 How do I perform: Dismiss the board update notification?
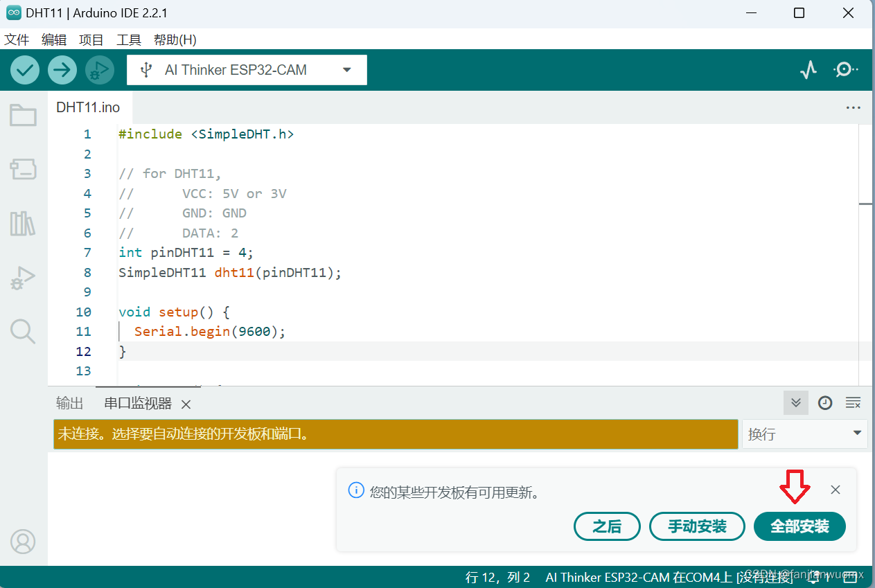pos(836,490)
